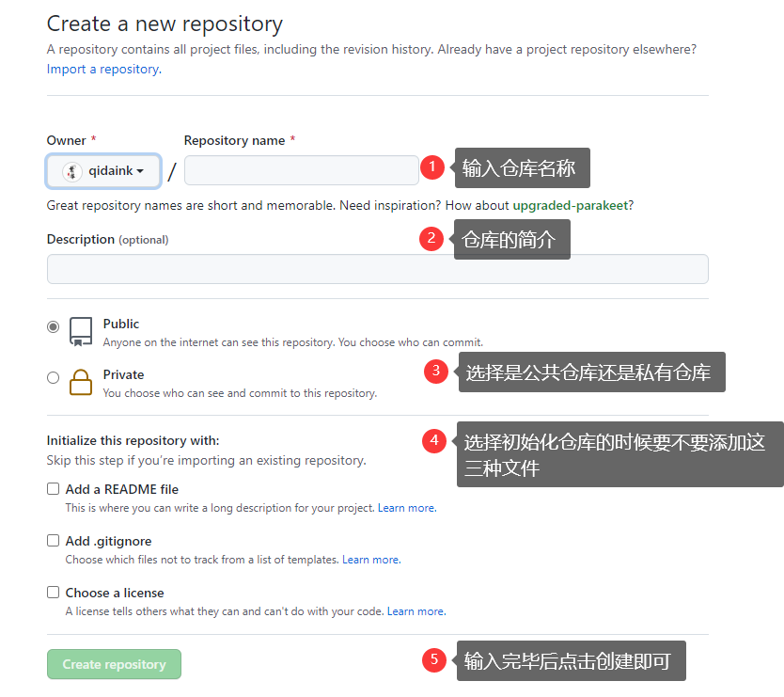Screen dimensions: 784x697
Task: Enable the Add a README file checkbox
Action: (x=54, y=489)
